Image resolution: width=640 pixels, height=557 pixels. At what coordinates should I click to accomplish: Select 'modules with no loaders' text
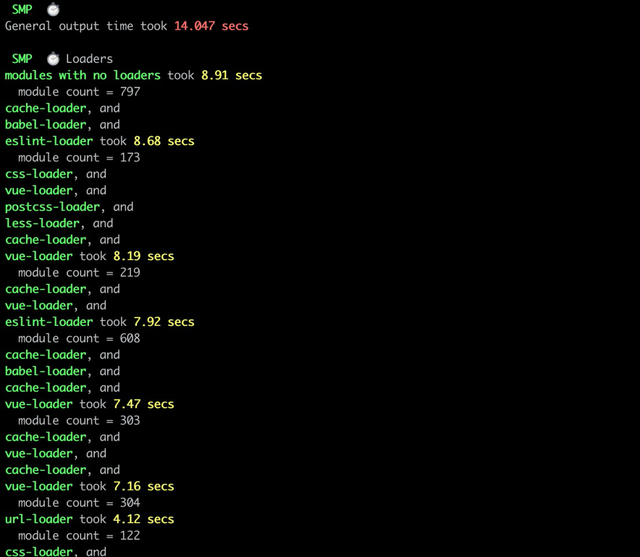tap(82, 75)
